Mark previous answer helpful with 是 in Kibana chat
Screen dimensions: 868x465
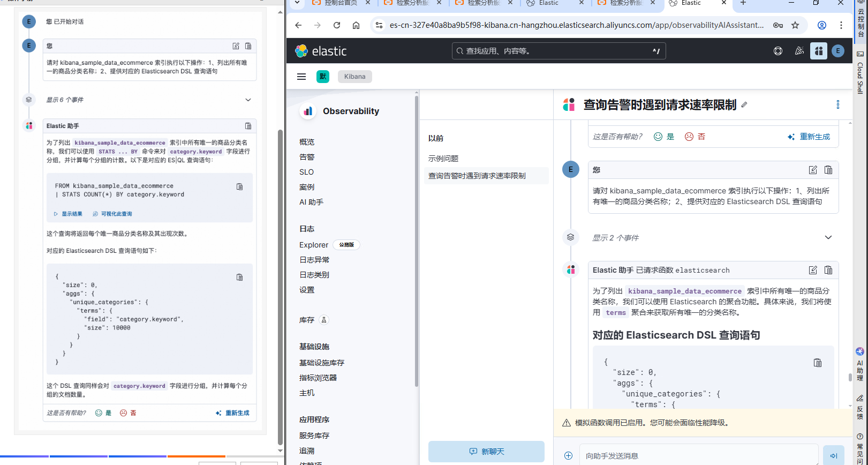(x=664, y=137)
